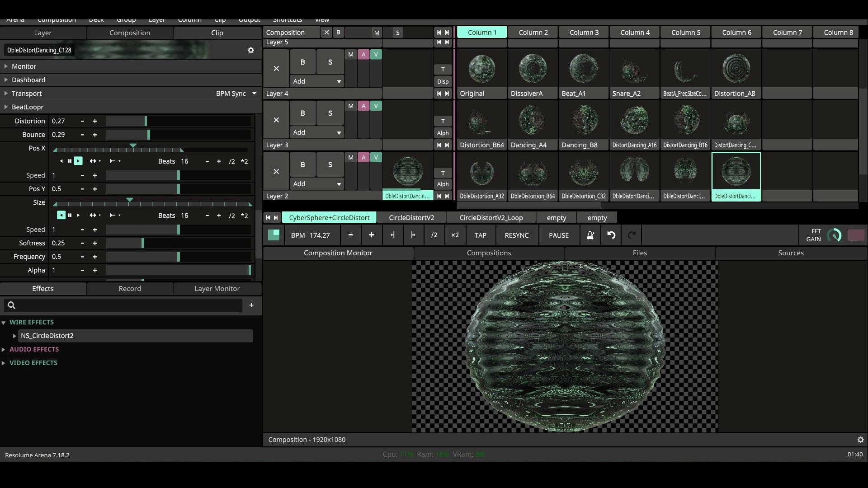The width and height of the screenshot is (868, 488).
Task: Open Layer 4 Add blend mode dropdown
Action: click(316, 81)
